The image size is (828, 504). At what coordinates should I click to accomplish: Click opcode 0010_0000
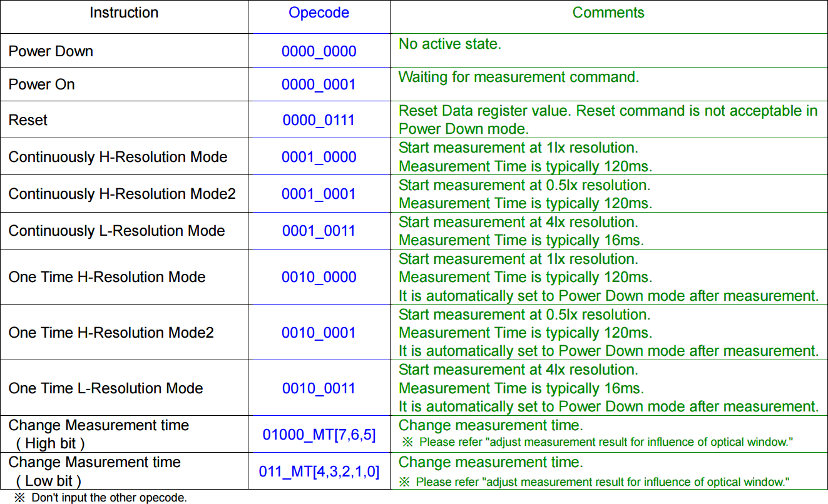point(319,277)
